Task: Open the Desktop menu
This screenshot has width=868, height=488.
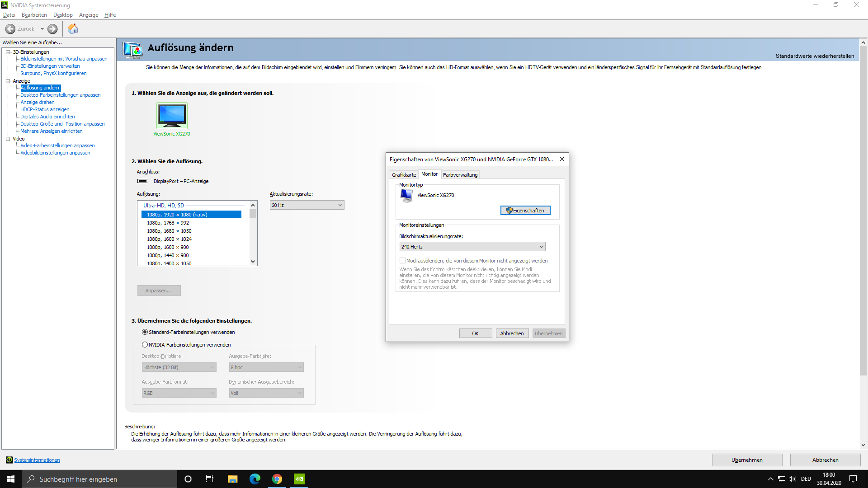Action: (63, 15)
